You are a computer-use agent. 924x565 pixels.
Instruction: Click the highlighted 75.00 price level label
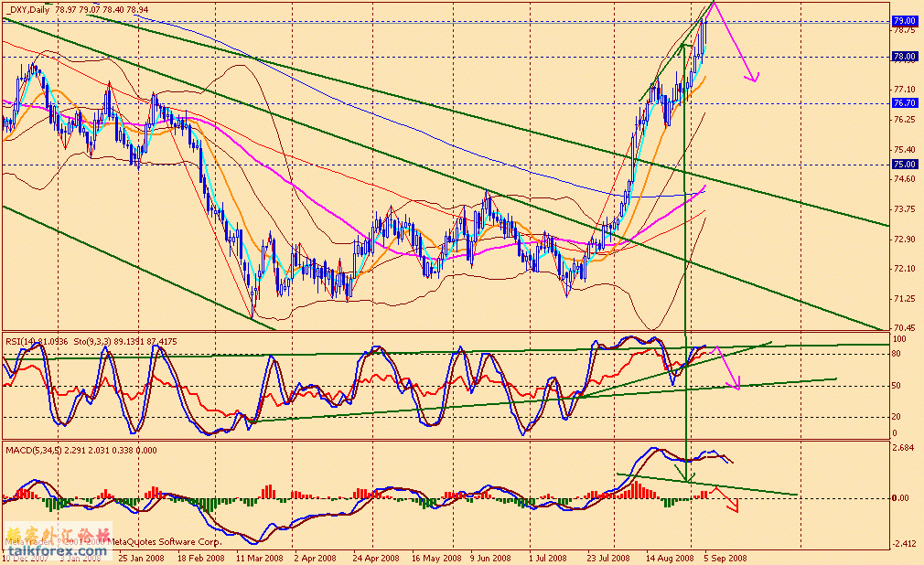[x=905, y=165]
